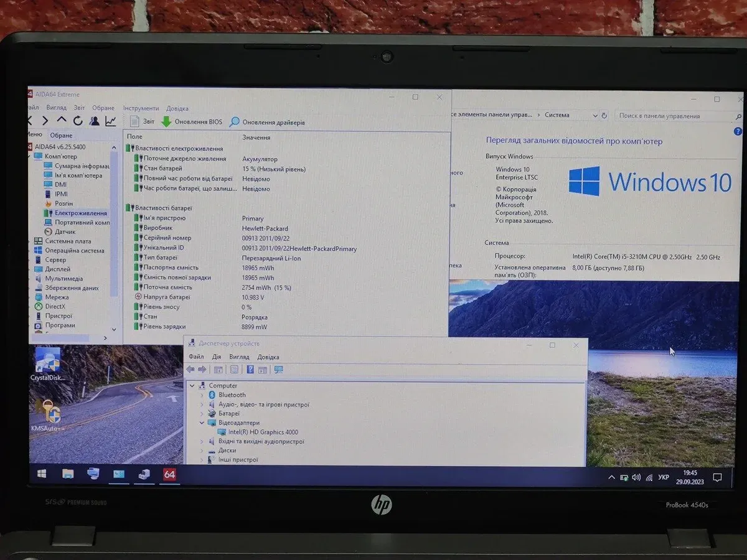
Task: Click the AIDA64 icon in the taskbar
Action: click(169, 475)
